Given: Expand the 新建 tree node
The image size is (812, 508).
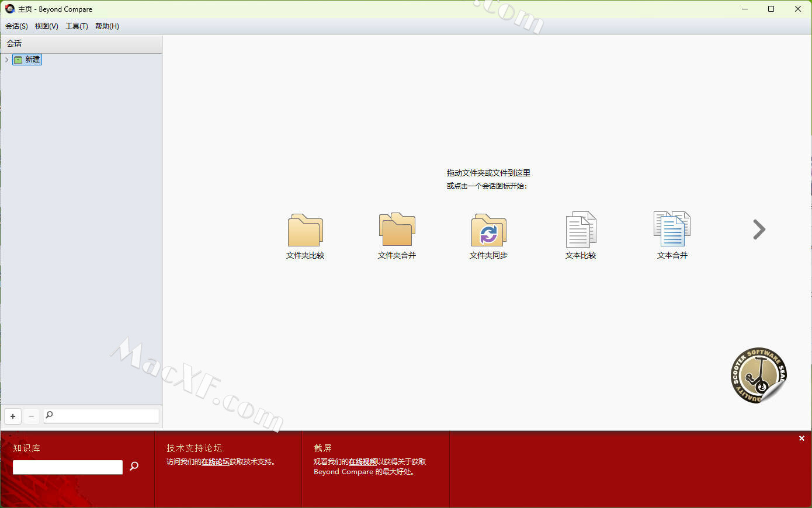Looking at the screenshot, I should coord(6,60).
